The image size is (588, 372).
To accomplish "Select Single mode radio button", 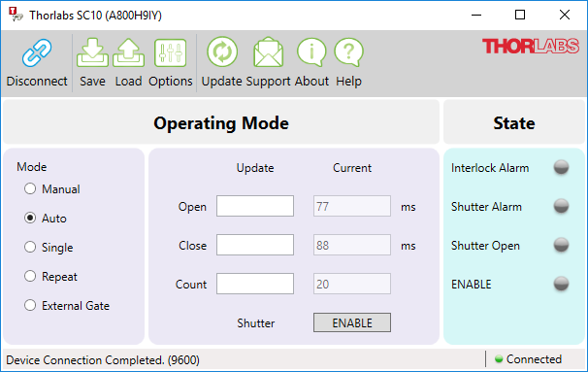I will click(x=30, y=247).
